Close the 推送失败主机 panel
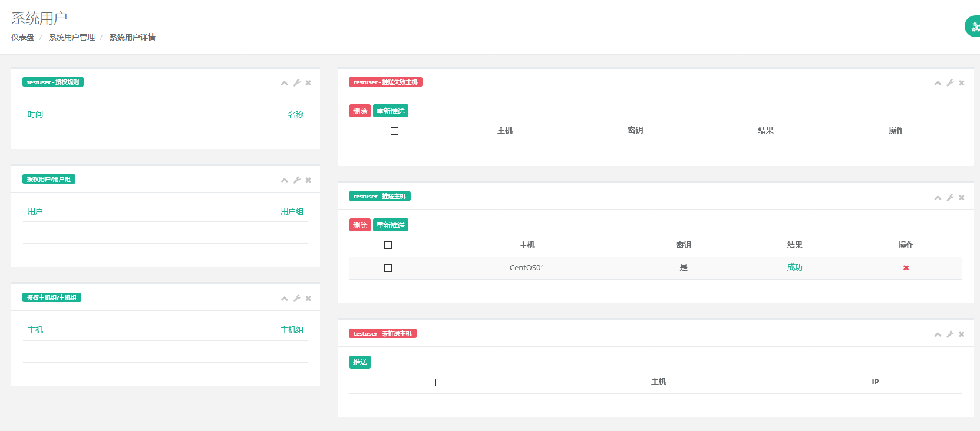Viewport: 980px width, 431px height. pyautogui.click(x=962, y=83)
